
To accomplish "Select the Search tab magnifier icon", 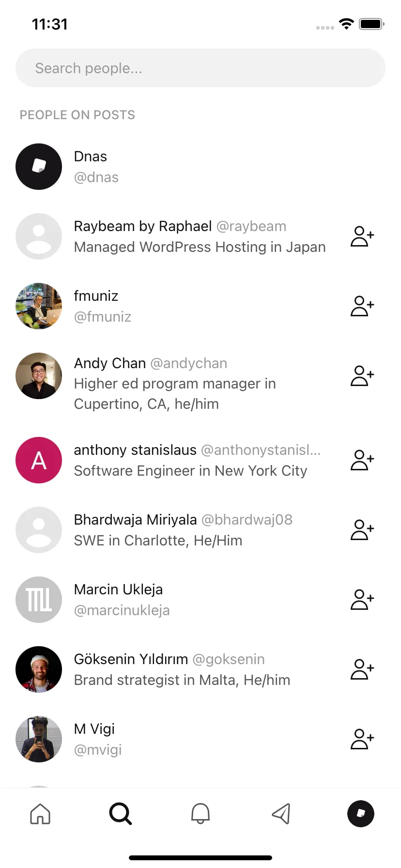I will click(x=121, y=814).
